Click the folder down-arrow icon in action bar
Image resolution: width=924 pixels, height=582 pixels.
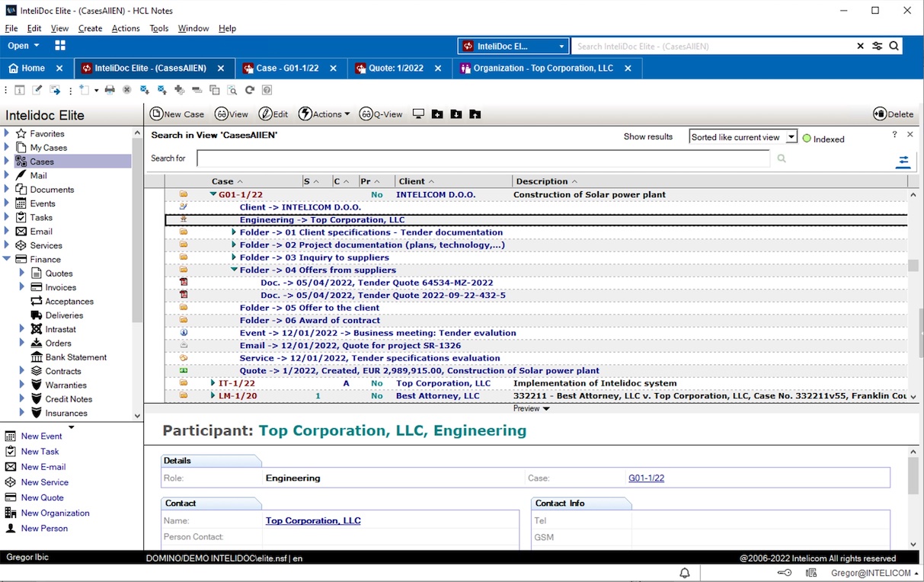click(456, 114)
